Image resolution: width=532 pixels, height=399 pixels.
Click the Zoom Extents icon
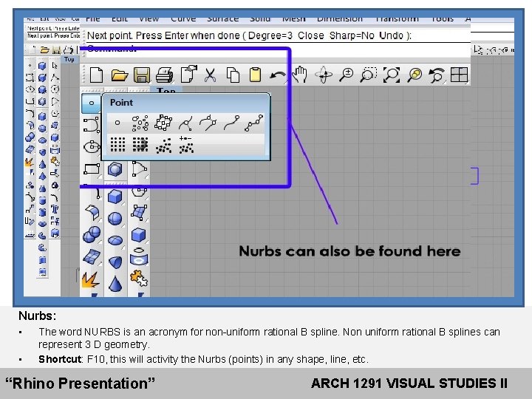click(392, 75)
